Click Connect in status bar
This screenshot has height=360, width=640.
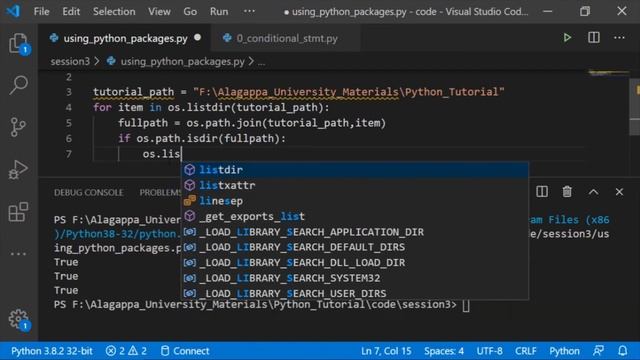pyautogui.click(x=185, y=351)
